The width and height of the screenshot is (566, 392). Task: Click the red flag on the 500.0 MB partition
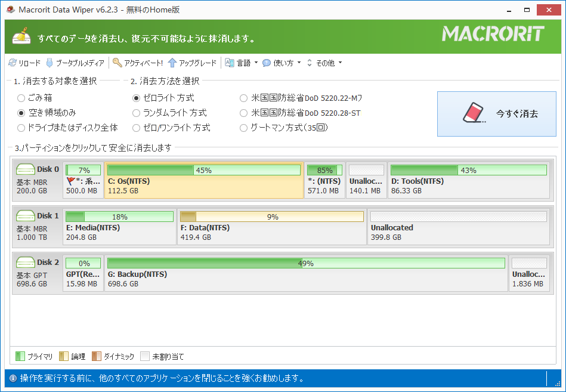tap(71, 181)
